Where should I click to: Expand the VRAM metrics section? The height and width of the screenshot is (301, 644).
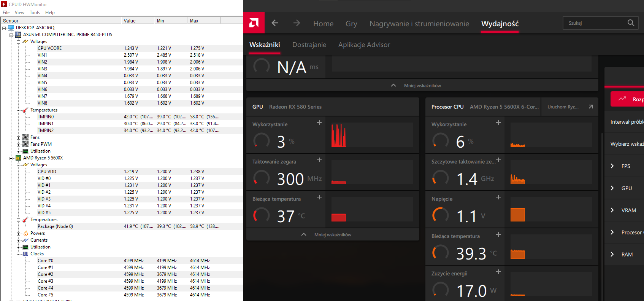(x=612, y=210)
